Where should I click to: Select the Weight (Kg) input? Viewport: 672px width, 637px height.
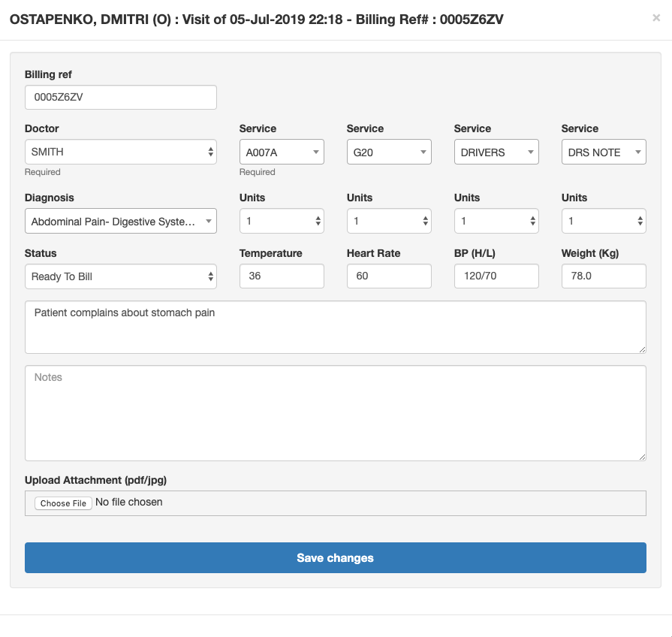pyautogui.click(x=604, y=276)
